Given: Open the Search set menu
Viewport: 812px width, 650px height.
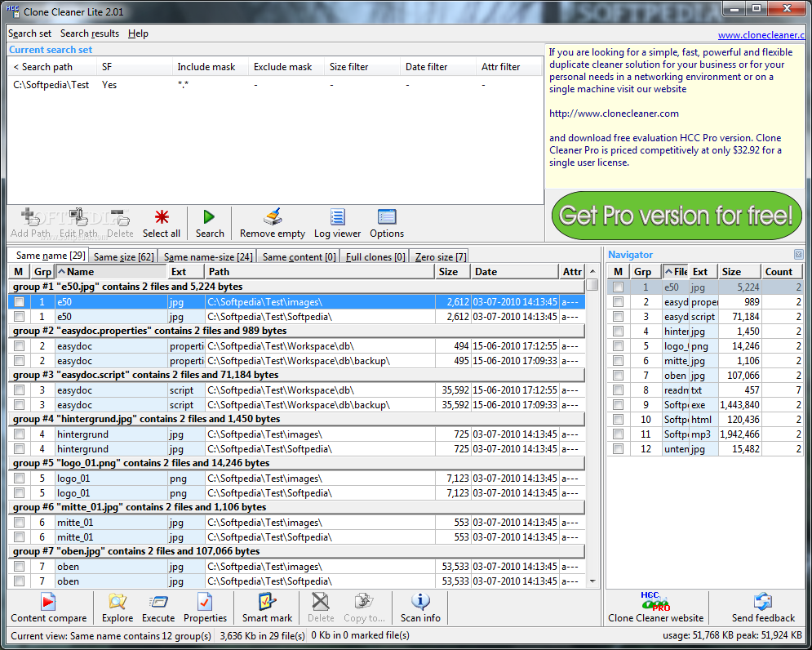Looking at the screenshot, I should coord(29,33).
